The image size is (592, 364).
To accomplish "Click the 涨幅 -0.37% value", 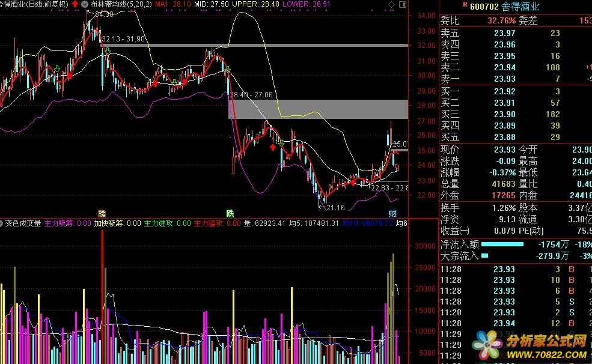I will tap(502, 172).
